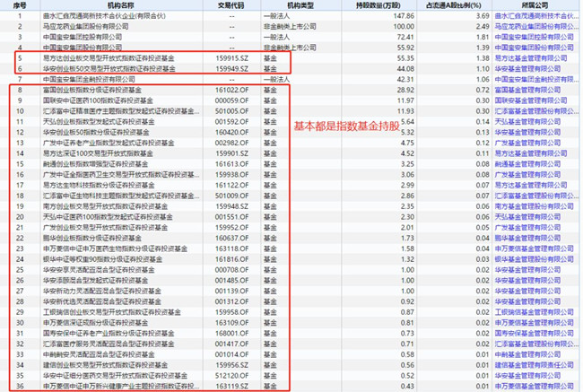Image resolution: width=583 pixels, height=392 pixels.
Task: Select 南方创业板交易型开放式指数证券投资基金 row name
Action: 105,206
